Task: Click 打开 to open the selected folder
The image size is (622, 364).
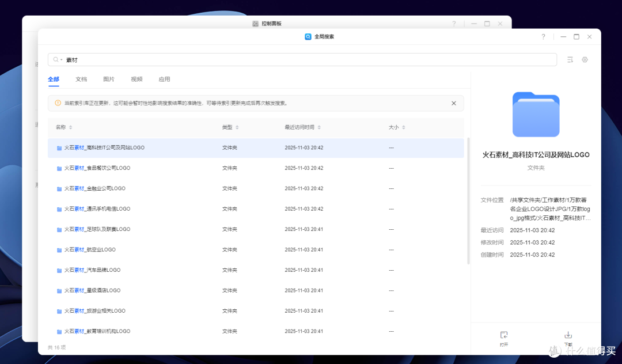Action: point(504,339)
